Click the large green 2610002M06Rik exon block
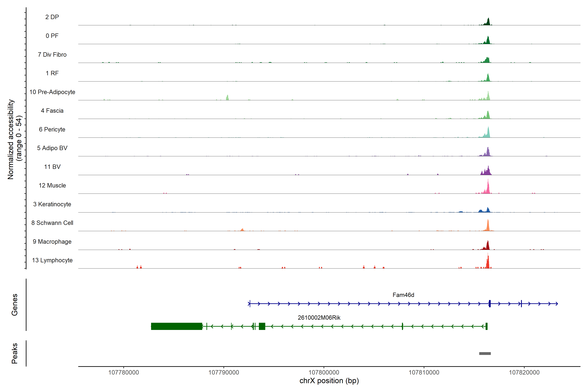 pyautogui.click(x=177, y=326)
